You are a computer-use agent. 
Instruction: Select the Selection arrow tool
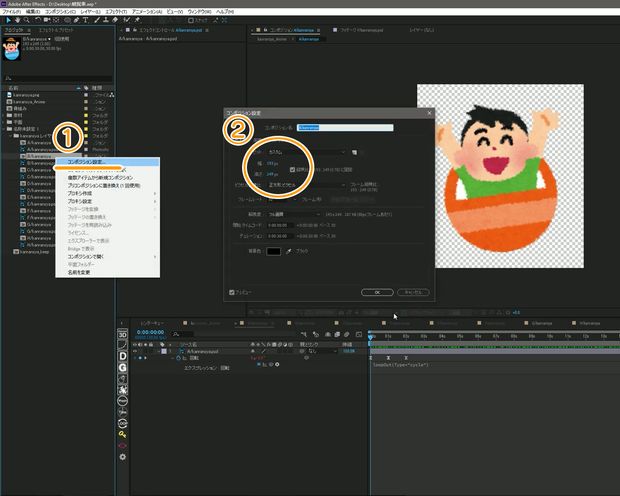[8, 20]
